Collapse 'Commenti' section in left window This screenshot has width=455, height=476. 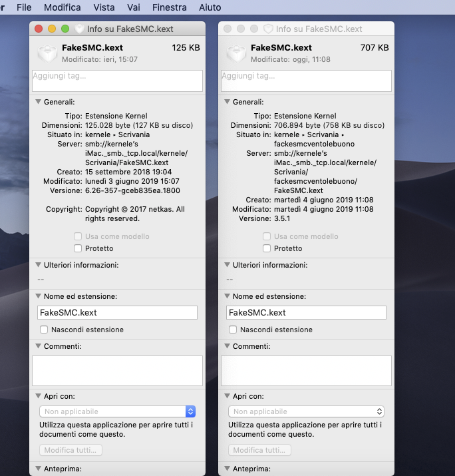tap(38, 346)
